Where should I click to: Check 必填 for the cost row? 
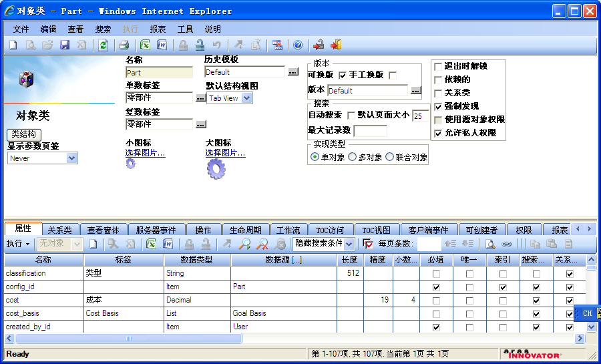pos(436,301)
